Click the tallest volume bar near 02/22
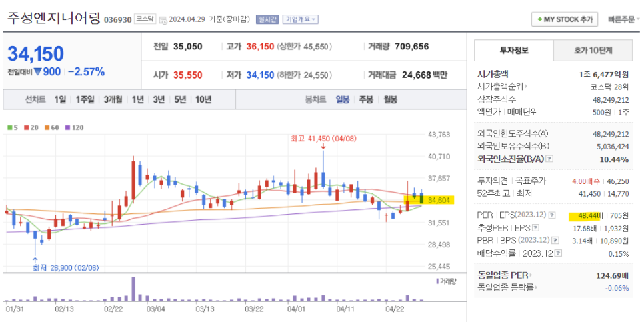644x322 pixels. point(133,289)
